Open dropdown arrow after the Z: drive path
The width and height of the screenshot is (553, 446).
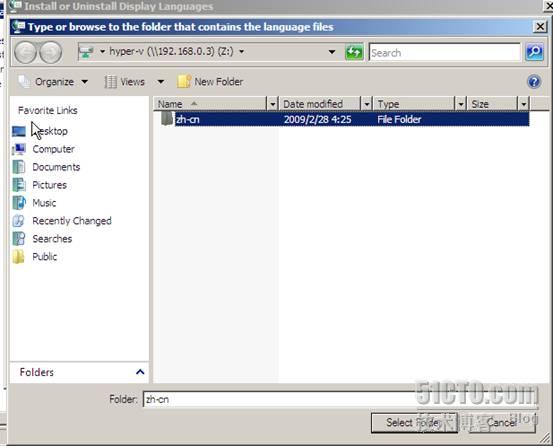click(x=242, y=52)
